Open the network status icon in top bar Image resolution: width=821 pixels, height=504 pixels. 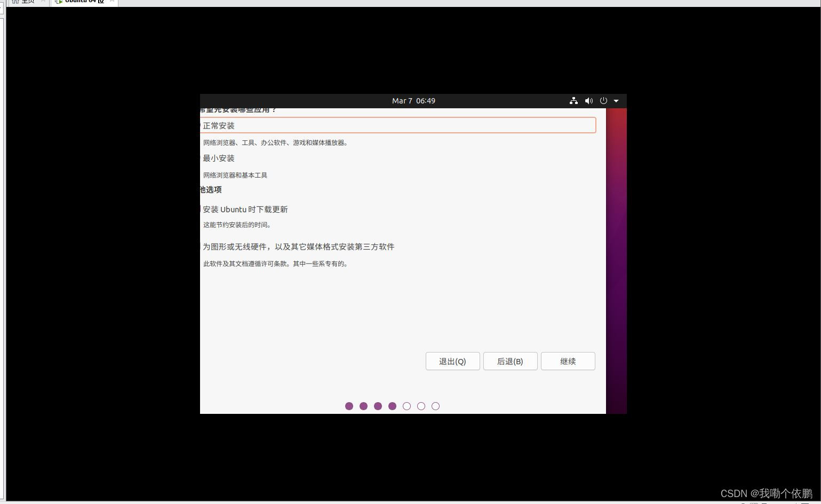573,101
